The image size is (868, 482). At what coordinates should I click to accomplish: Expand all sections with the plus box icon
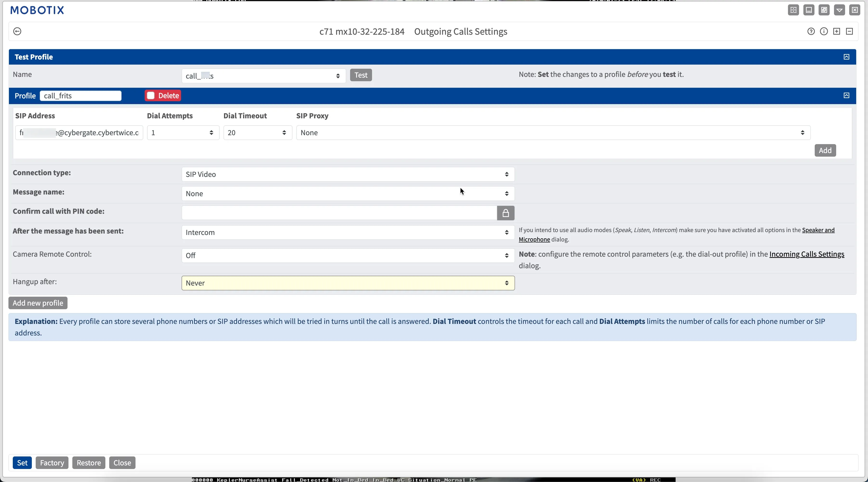[x=837, y=31]
